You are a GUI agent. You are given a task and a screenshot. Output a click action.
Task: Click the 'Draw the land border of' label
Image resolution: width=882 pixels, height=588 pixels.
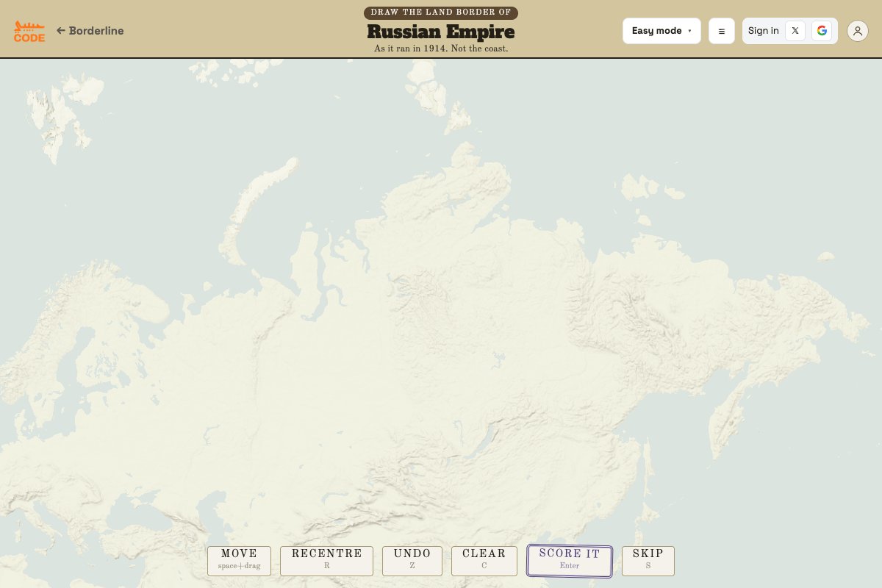[441, 12]
